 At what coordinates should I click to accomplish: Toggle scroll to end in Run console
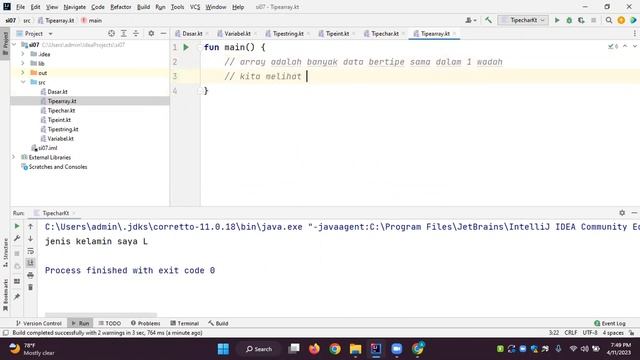tap(30, 263)
